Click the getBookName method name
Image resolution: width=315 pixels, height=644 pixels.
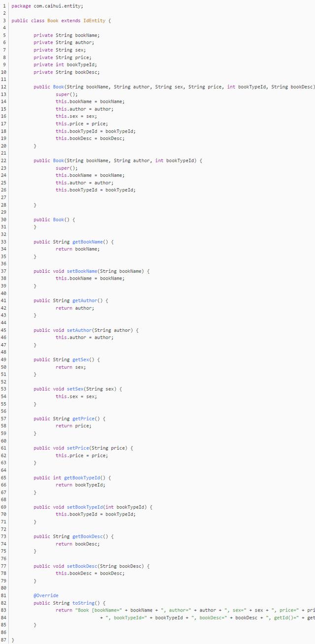pyautogui.click(x=87, y=242)
